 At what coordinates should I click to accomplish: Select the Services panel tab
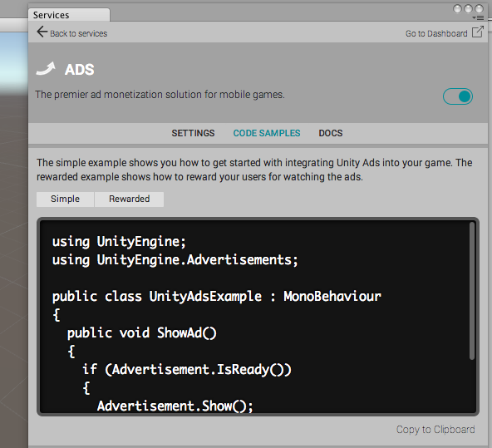[69, 15]
